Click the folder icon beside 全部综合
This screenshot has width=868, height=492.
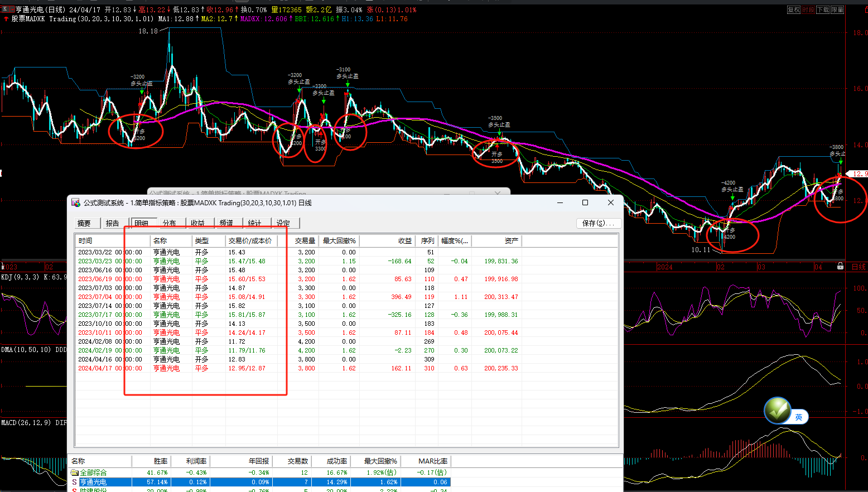(x=74, y=472)
